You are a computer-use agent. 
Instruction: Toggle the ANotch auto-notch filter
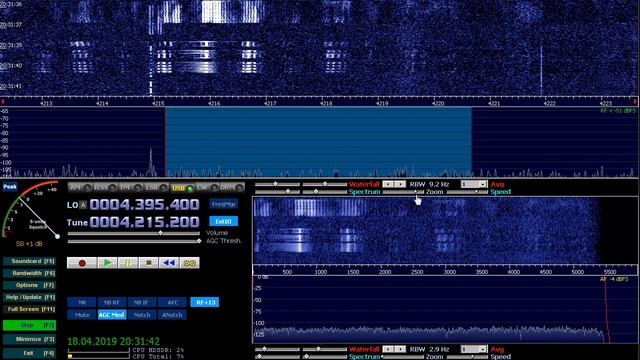pyautogui.click(x=172, y=315)
